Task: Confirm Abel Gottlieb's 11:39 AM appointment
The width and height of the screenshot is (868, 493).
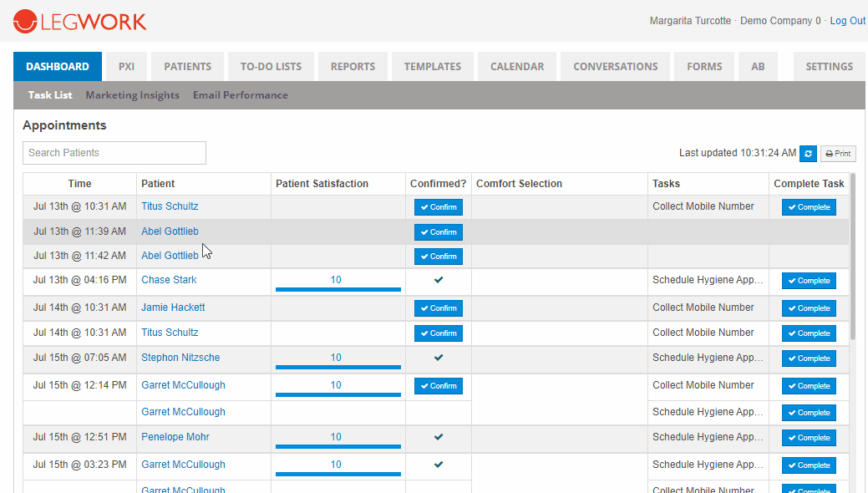Action: click(x=439, y=232)
